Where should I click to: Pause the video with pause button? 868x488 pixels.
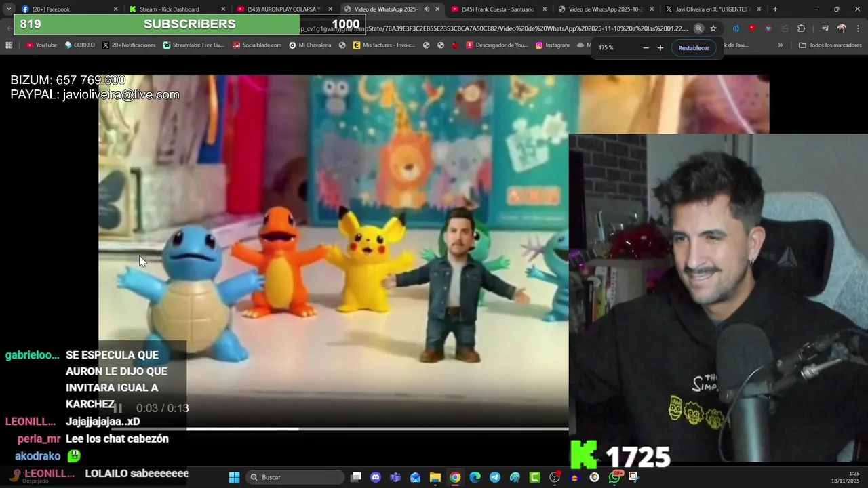coord(117,408)
